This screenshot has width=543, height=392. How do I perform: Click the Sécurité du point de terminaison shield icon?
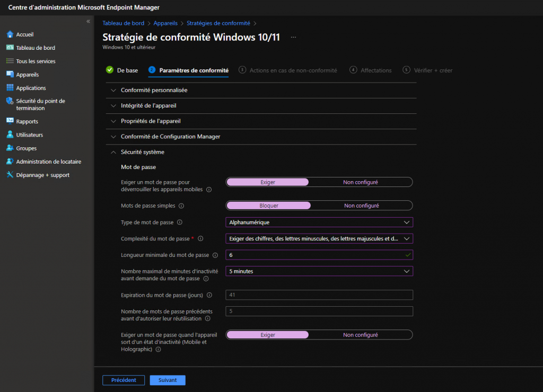point(10,101)
